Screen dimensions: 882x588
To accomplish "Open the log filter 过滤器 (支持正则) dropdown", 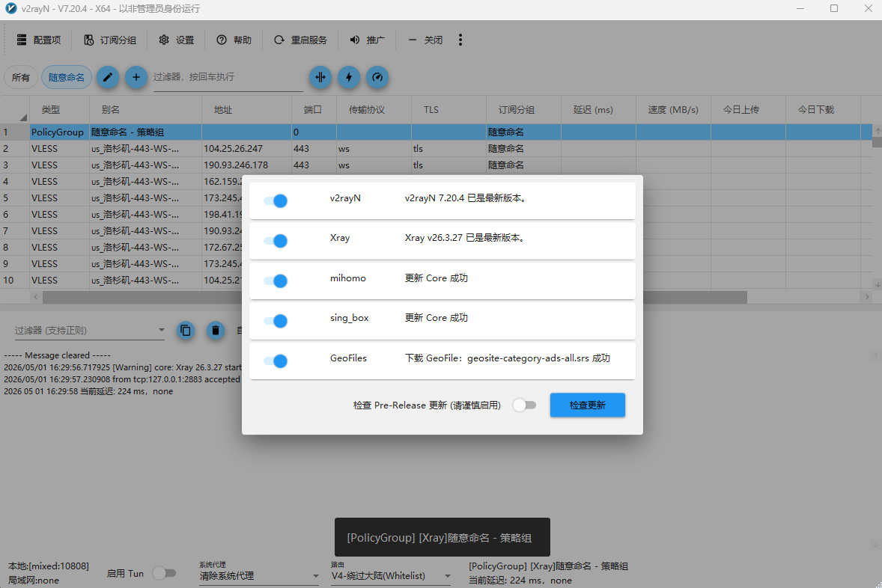I will click(x=89, y=331).
